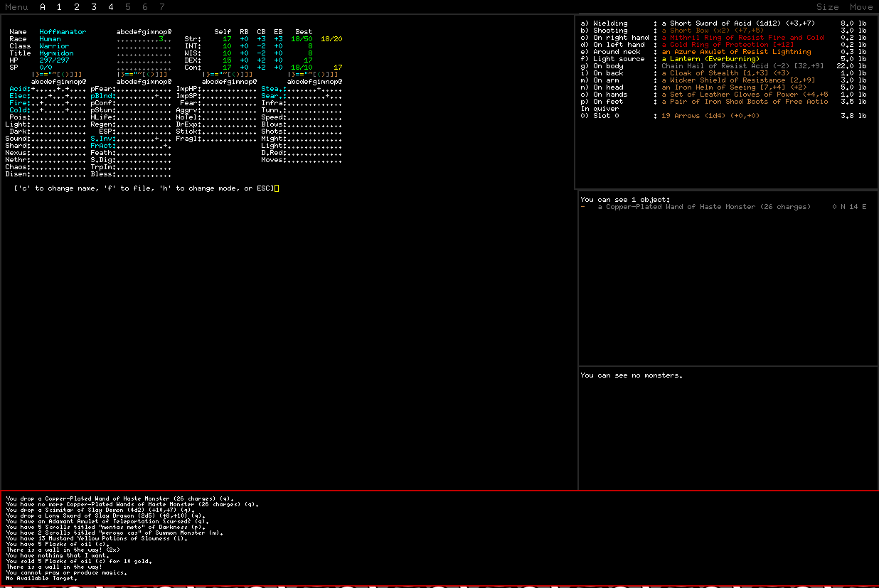Select the Short Sword of Acid item

pyautogui.click(x=738, y=23)
